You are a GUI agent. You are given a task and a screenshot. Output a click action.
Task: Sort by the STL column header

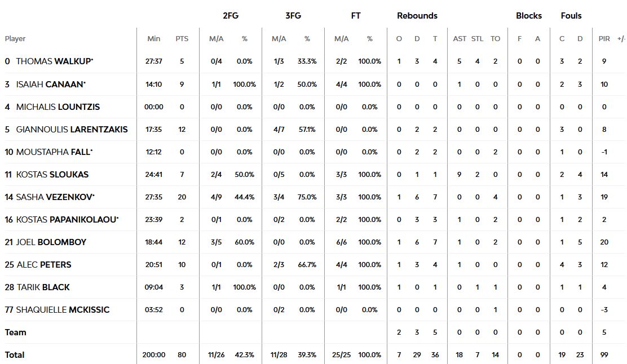477,39
